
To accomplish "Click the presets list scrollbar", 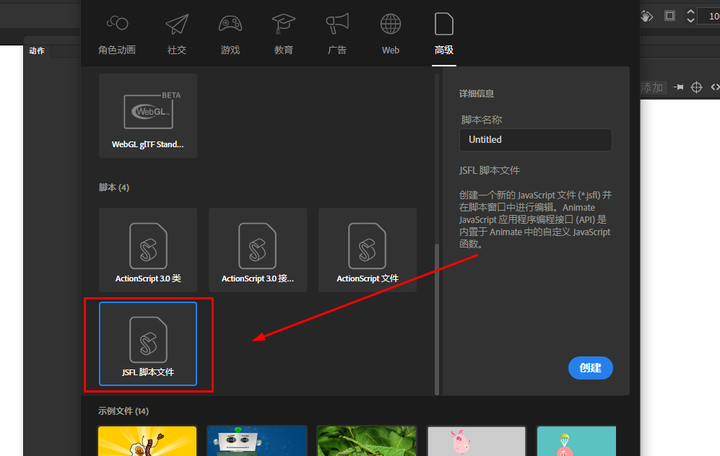I will click(437, 319).
